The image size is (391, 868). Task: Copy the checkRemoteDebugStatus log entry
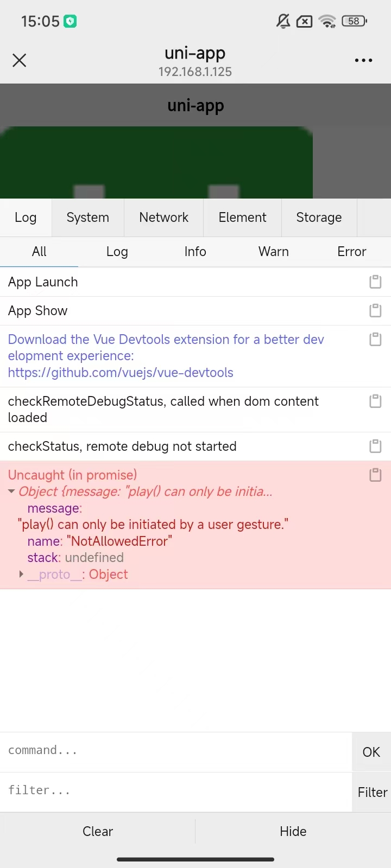[375, 401]
